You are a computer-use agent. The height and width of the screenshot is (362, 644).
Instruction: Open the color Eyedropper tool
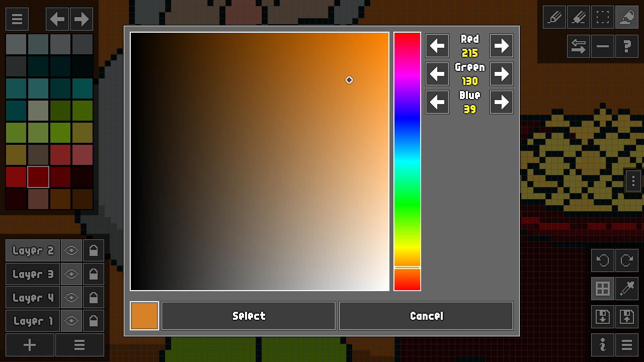[x=626, y=289]
